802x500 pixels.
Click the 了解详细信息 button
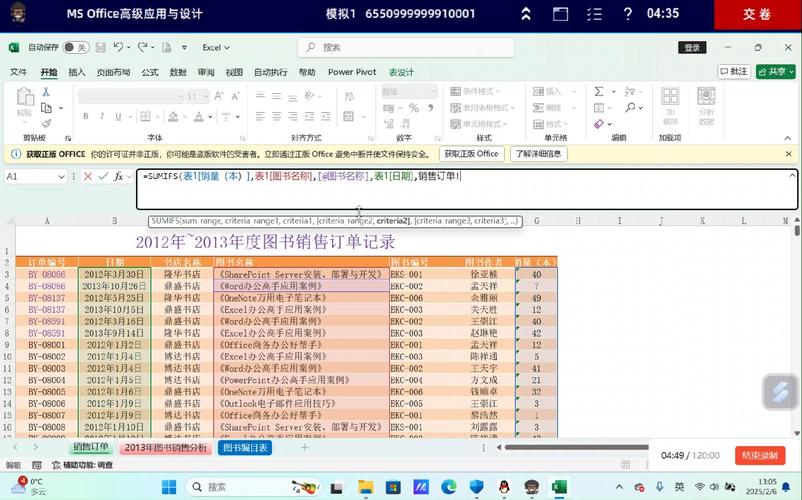point(538,154)
